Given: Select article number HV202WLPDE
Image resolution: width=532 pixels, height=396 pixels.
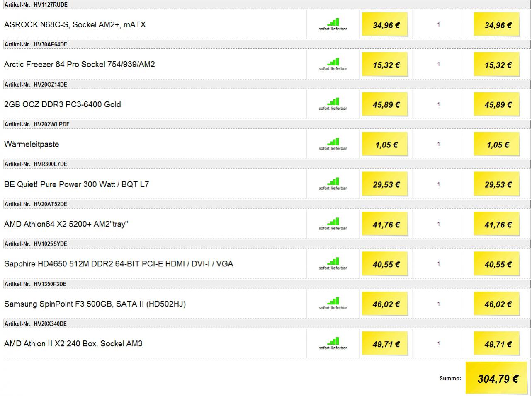Looking at the screenshot, I should coord(52,124).
